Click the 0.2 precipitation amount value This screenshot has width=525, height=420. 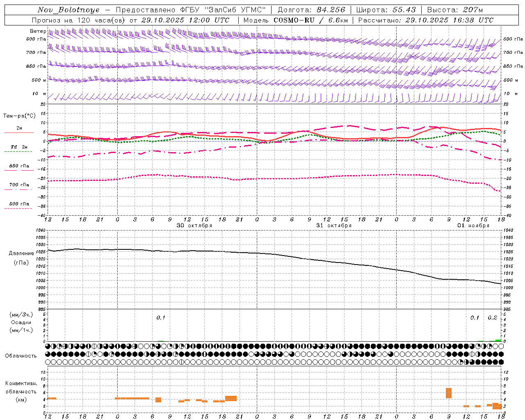click(x=492, y=318)
